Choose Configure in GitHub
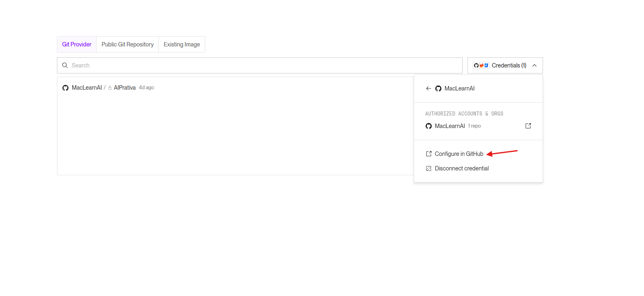 (x=459, y=154)
